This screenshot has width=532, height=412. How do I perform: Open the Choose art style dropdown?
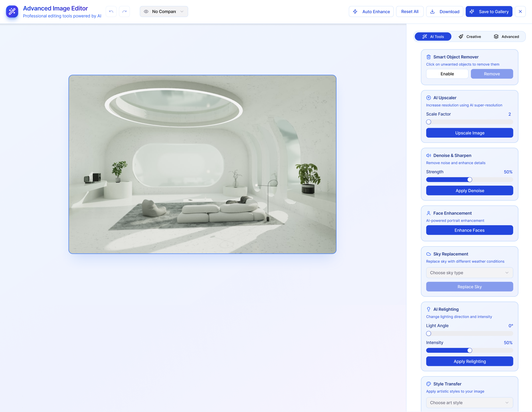point(469,403)
